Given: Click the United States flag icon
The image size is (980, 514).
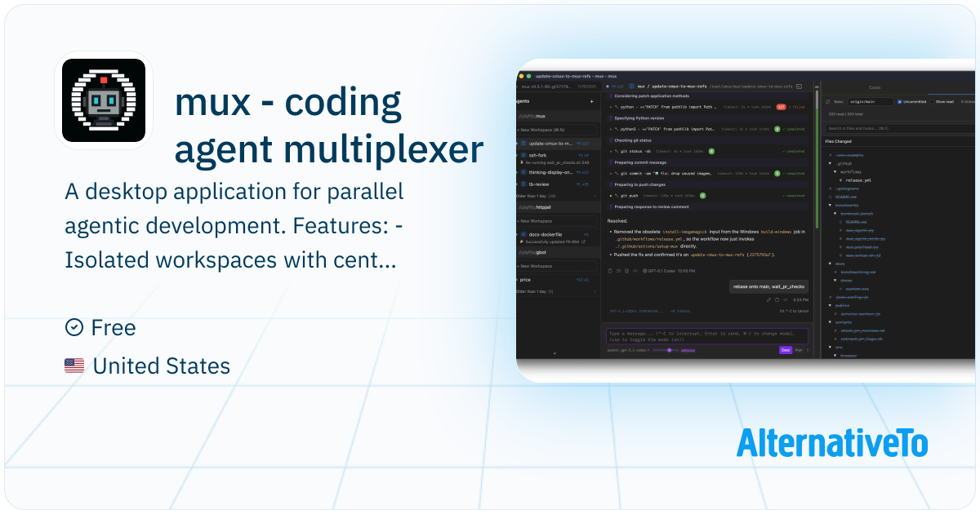Looking at the screenshot, I should pos(74,366).
